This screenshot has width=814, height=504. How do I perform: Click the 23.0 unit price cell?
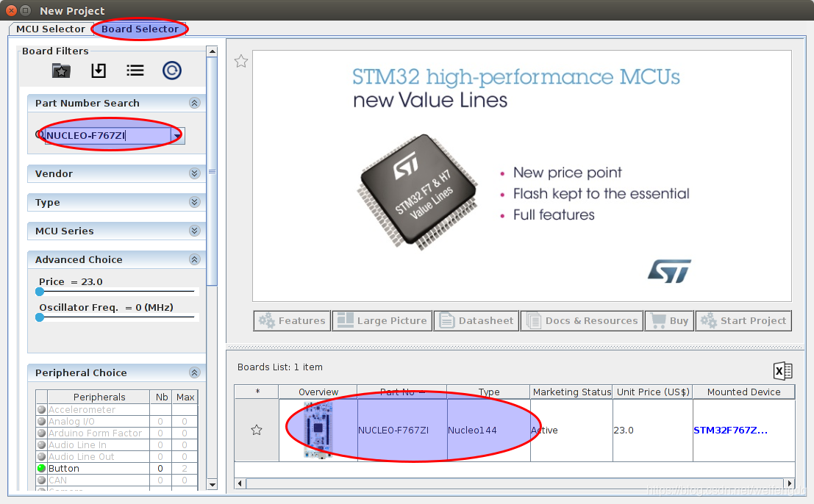(653, 431)
